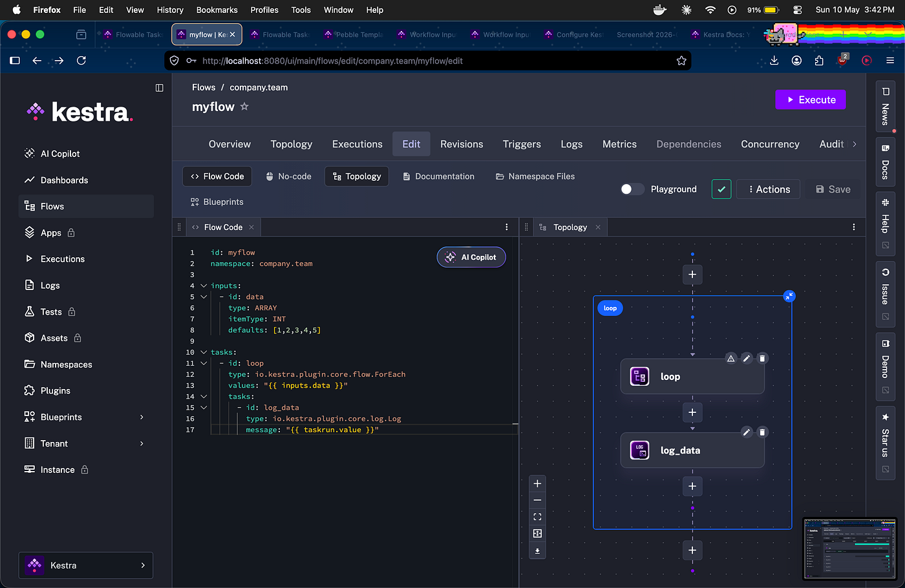Fold the tasks block at line 10
The height and width of the screenshot is (588, 905).
pos(204,352)
